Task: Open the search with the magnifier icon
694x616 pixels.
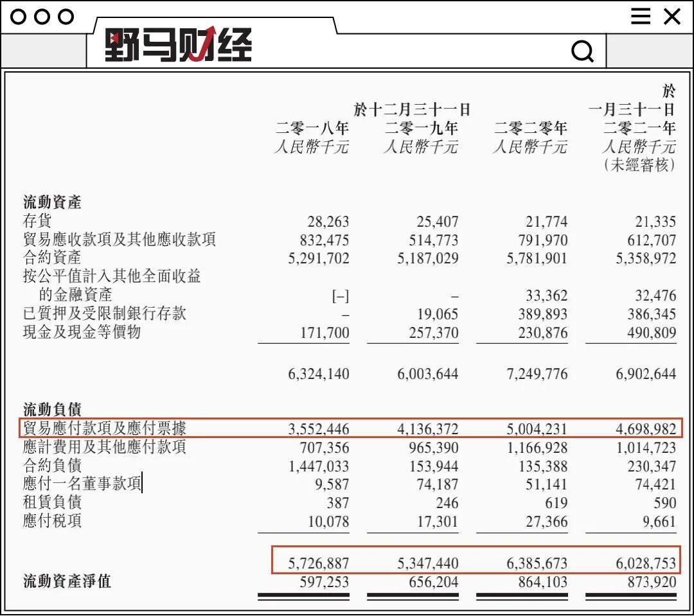Action: 582,51
